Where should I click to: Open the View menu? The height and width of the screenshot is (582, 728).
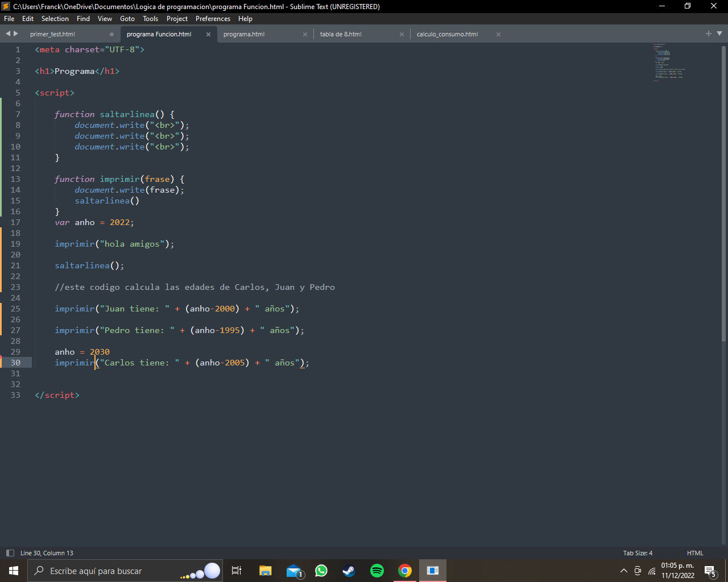(x=105, y=19)
